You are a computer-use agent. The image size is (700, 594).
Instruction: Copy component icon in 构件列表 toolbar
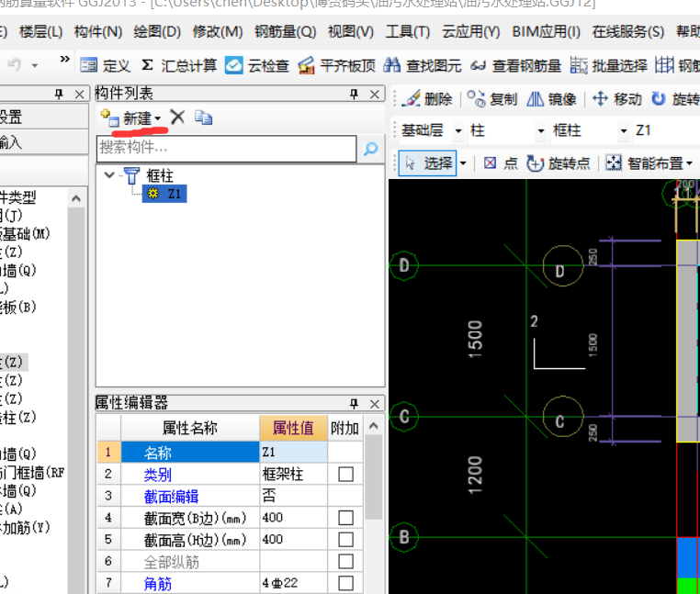click(204, 118)
